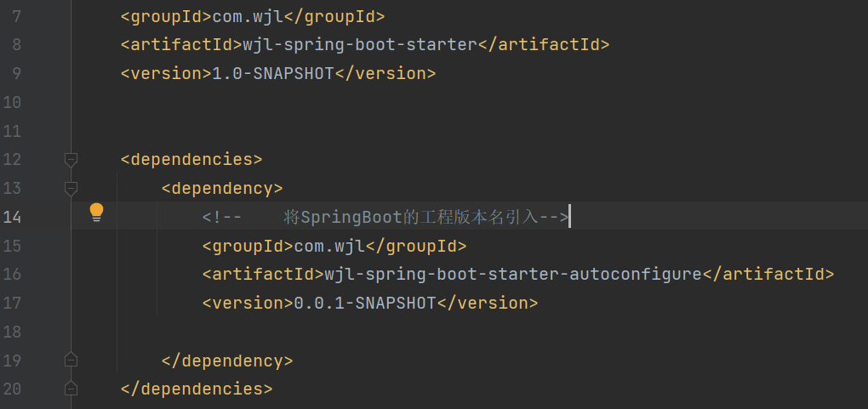Click line number 14 in the gutter
868x409 pixels.
pyautogui.click(x=12, y=217)
